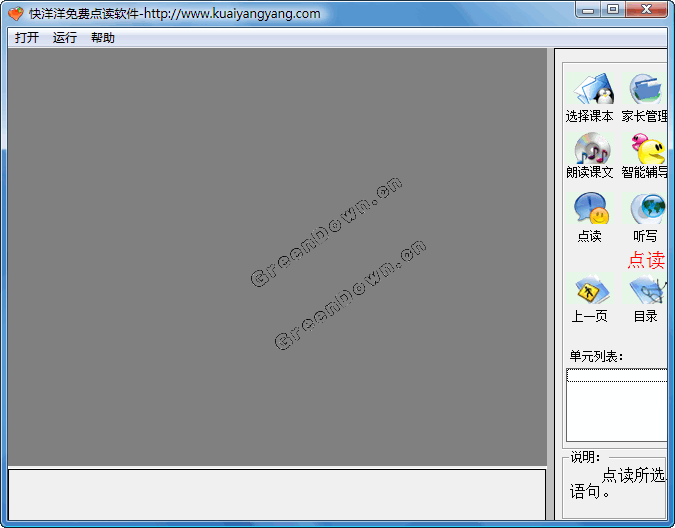Open the 打开 menu
This screenshot has width=675, height=528.
[27, 37]
